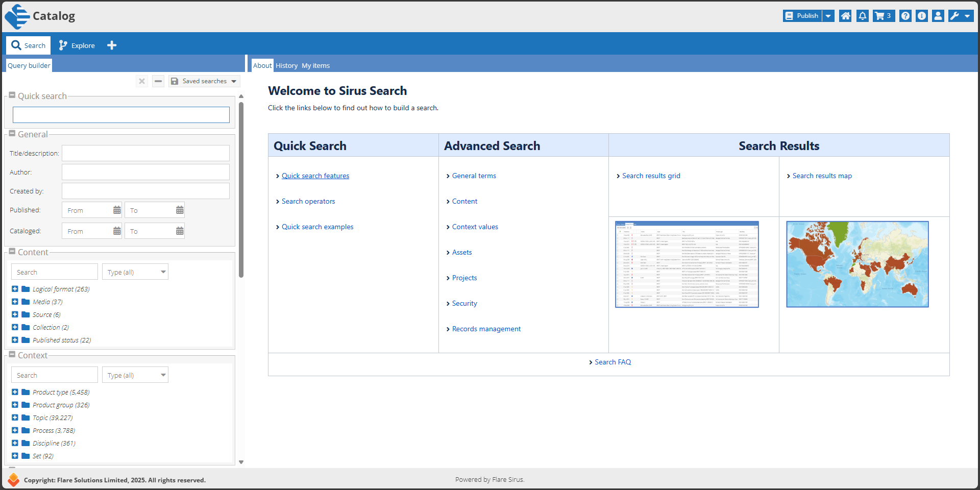The width and height of the screenshot is (980, 490).
Task: Expand the Logical format folder
Action: click(x=15, y=289)
